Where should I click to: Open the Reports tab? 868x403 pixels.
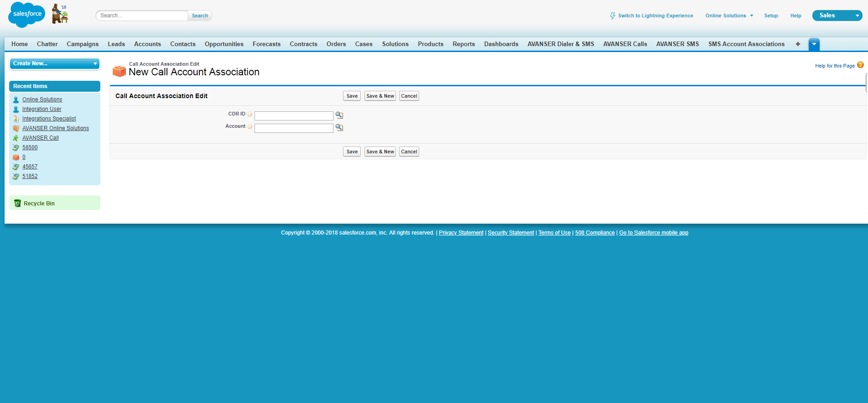[x=464, y=44]
